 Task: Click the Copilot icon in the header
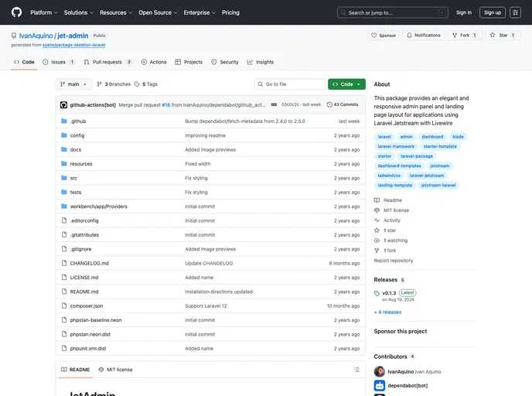(515, 12)
